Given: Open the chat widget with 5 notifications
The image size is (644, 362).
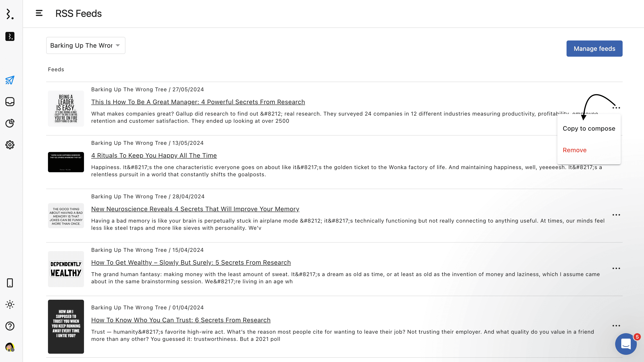Looking at the screenshot, I should [x=626, y=344].
